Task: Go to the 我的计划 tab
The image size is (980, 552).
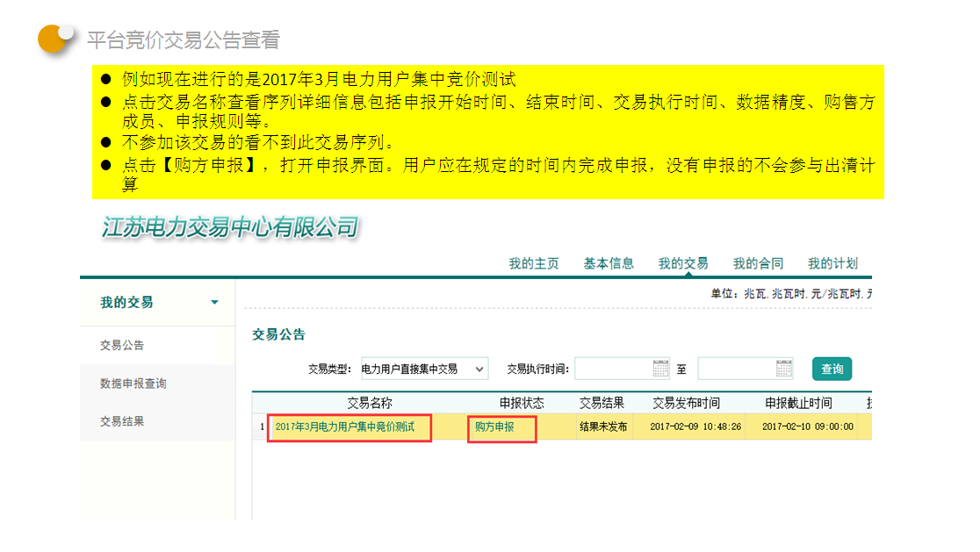Action: (x=832, y=263)
